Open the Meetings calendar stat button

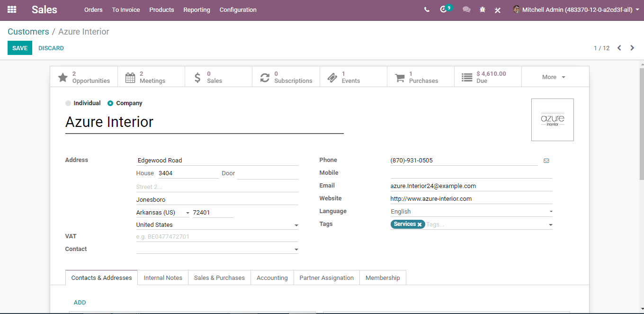tap(152, 77)
